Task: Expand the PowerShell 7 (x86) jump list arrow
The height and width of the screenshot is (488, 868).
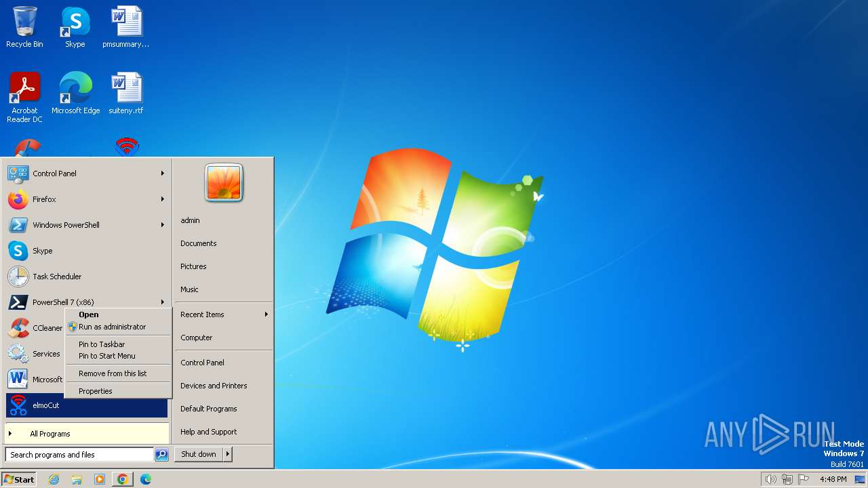Action: click(163, 302)
